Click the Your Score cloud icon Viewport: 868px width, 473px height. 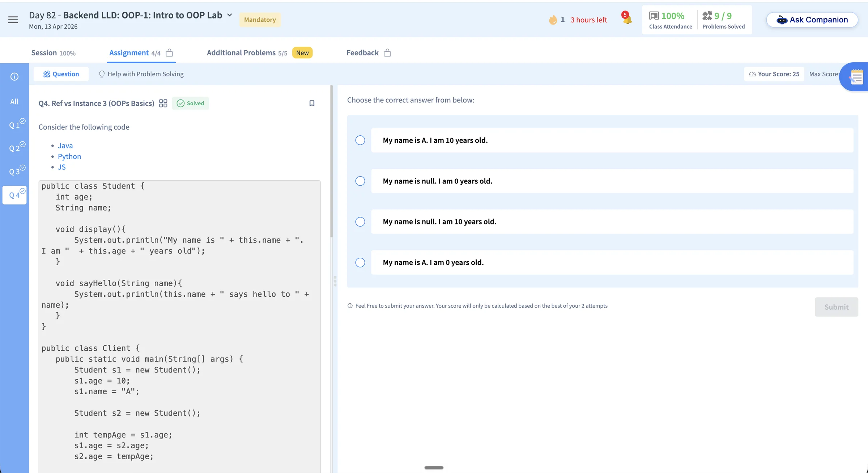tap(752, 74)
